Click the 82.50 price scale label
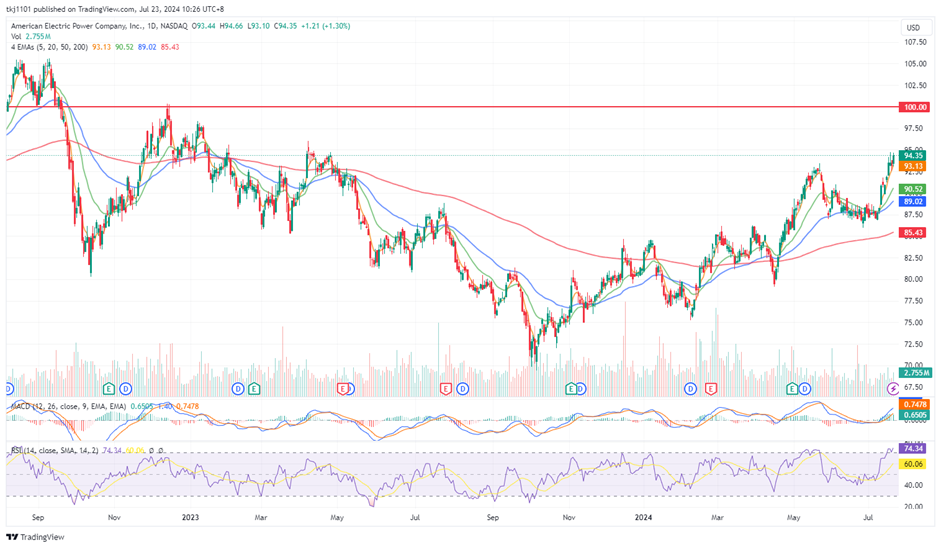941x548 pixels. coord(915,258)
